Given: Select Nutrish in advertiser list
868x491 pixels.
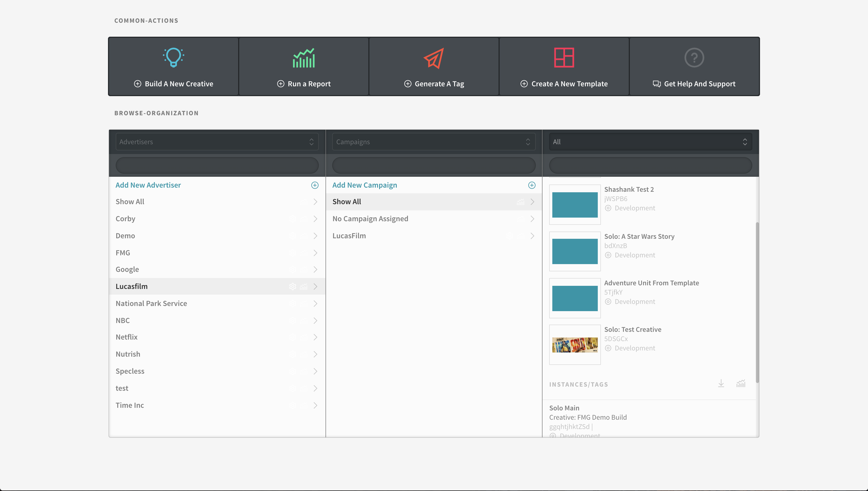Looking at the screenshot, I should [x=217, y=354].
